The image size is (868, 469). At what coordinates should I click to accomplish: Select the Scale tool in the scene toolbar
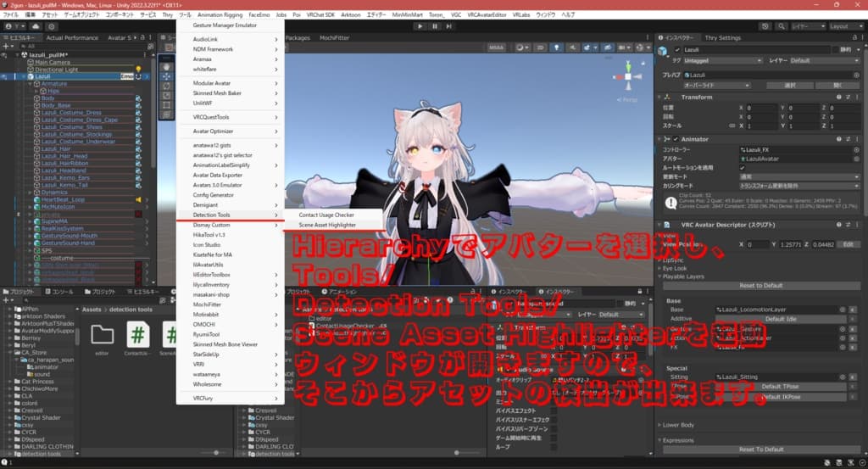tap(167, 95)
